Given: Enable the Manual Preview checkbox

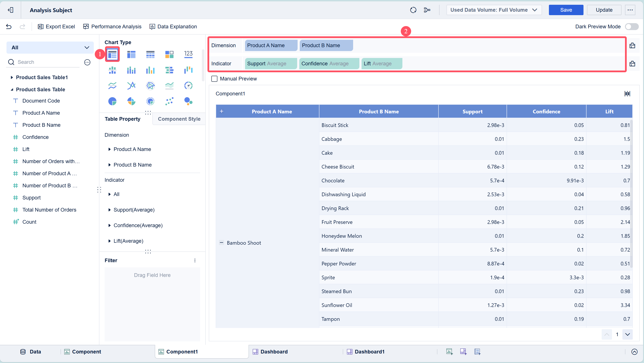Looking at the screenshot, I should click(x=214, y=79).
